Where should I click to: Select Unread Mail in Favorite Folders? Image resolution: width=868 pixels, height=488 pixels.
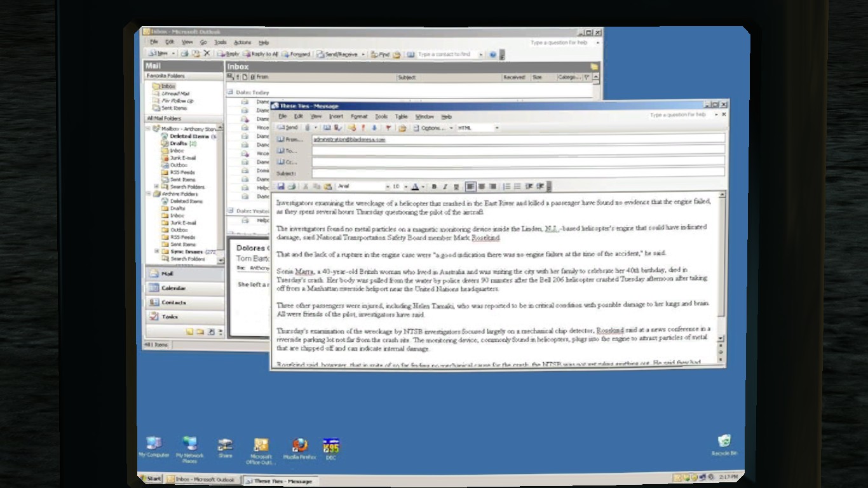pyautogui.click(x=171, y=93)
